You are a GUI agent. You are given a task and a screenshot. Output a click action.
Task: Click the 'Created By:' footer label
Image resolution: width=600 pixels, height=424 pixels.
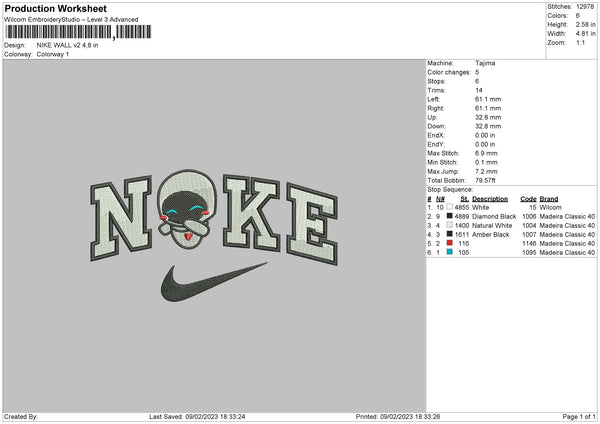pyautogui.click(x=21, y=417)
